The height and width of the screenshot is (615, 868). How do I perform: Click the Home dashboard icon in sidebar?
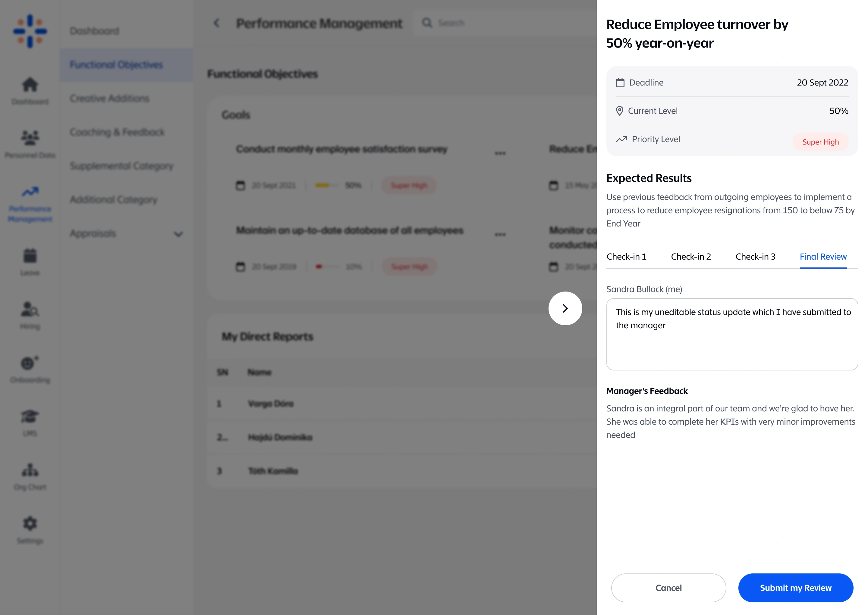pos(30,85)
